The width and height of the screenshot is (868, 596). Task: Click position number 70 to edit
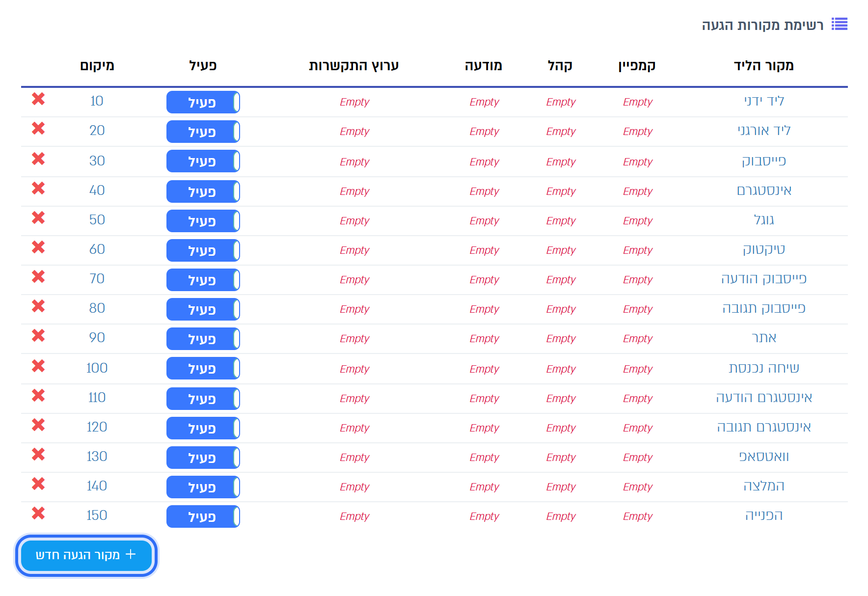coord(97,278)
